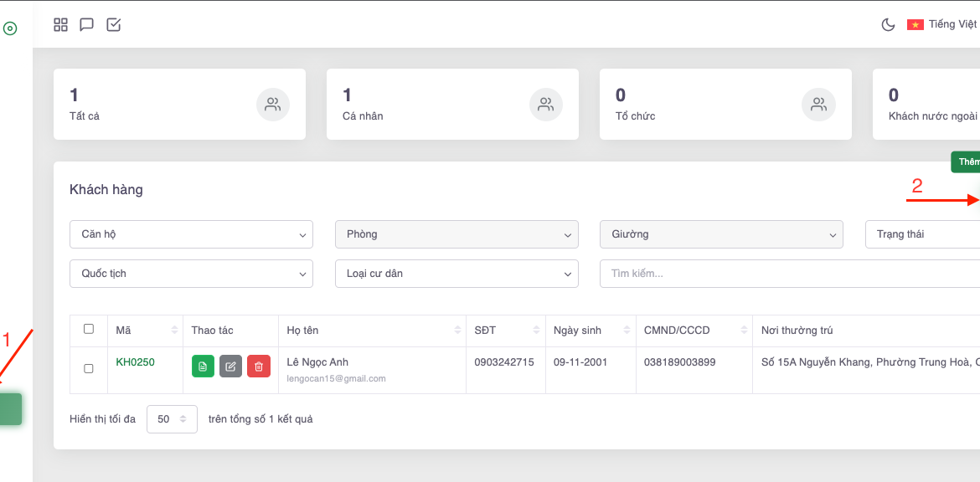Click the Vietnam flag language icon
This screenshot has width=980, height=482.
click(x=915, y=25)
